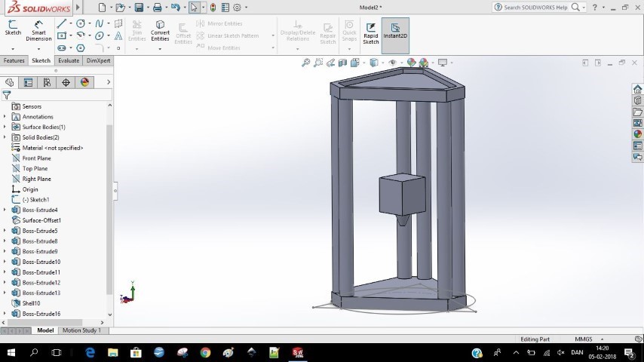Open the Edit Appearance color sphere
The width and height of the screenshot is (644, 362).
[412, 63]
